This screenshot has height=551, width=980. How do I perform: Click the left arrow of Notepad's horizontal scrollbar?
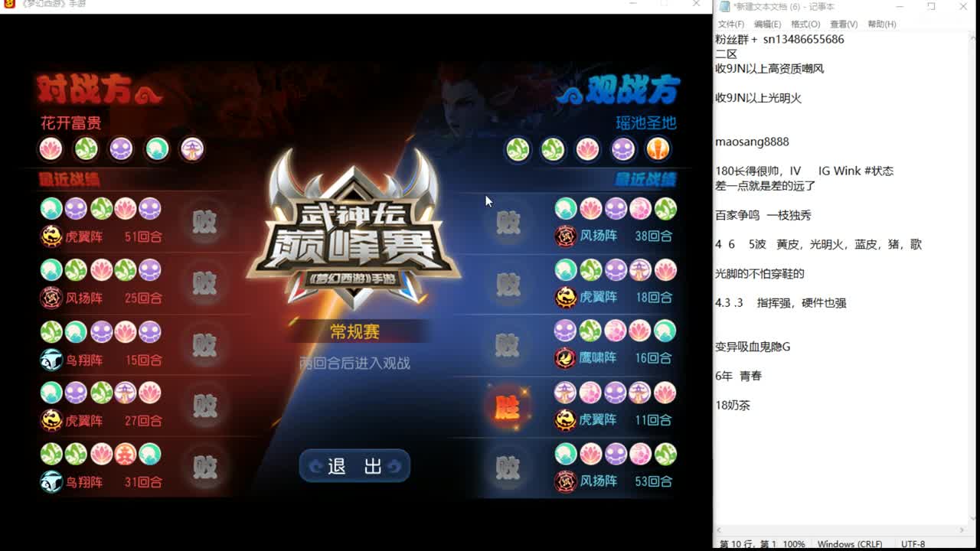(x=720, y=530)
